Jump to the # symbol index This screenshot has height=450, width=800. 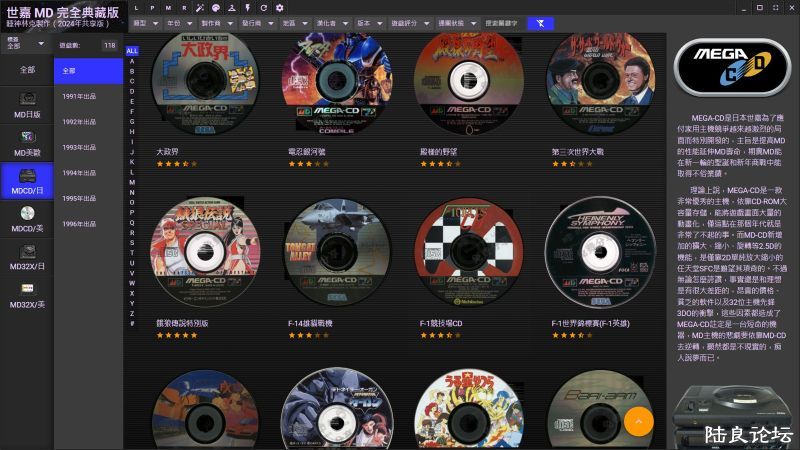[x=132, y=323]
